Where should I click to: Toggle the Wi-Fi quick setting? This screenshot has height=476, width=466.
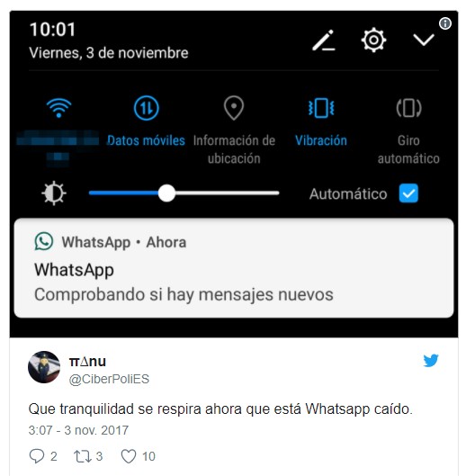coord(58,108)
